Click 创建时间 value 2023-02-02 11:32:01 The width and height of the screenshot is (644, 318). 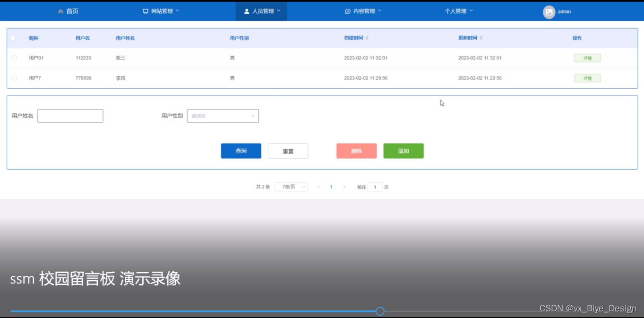(366, 58)
